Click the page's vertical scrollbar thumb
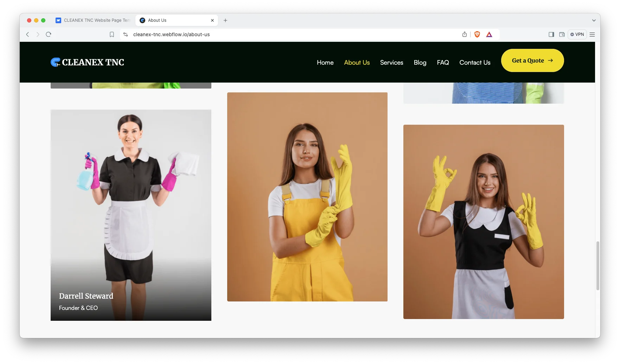The image size is (620, 364). click(x=597, y=265)
